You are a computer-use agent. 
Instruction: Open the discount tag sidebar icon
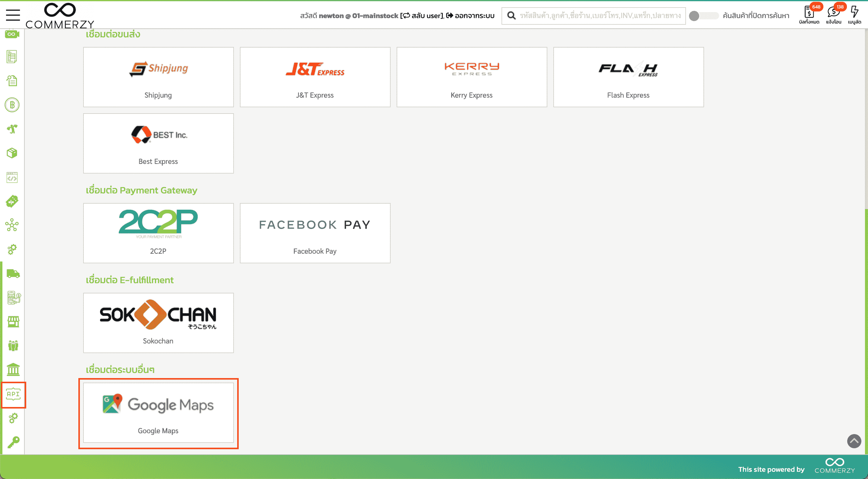[12, 202]
